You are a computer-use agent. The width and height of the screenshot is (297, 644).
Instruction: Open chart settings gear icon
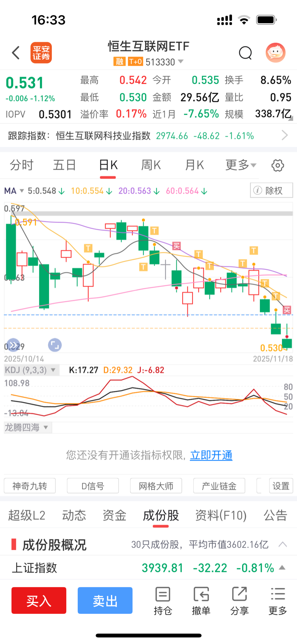pyautogui.click(x=278, y=165)
